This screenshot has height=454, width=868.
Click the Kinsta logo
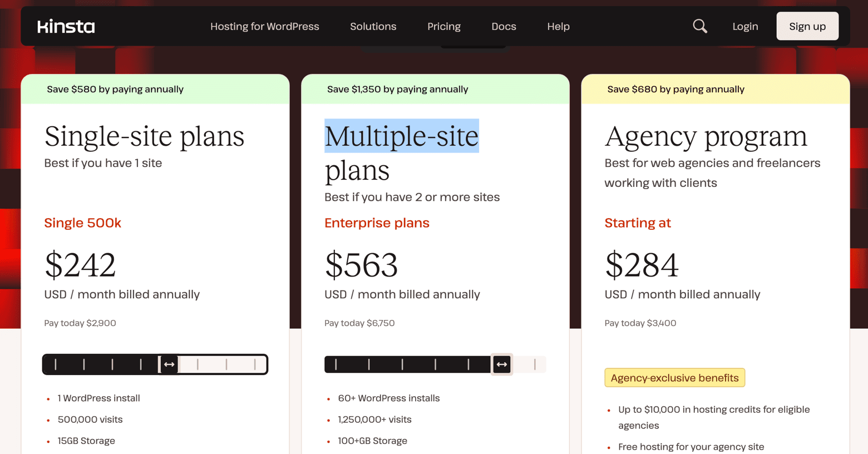point(66,26)
